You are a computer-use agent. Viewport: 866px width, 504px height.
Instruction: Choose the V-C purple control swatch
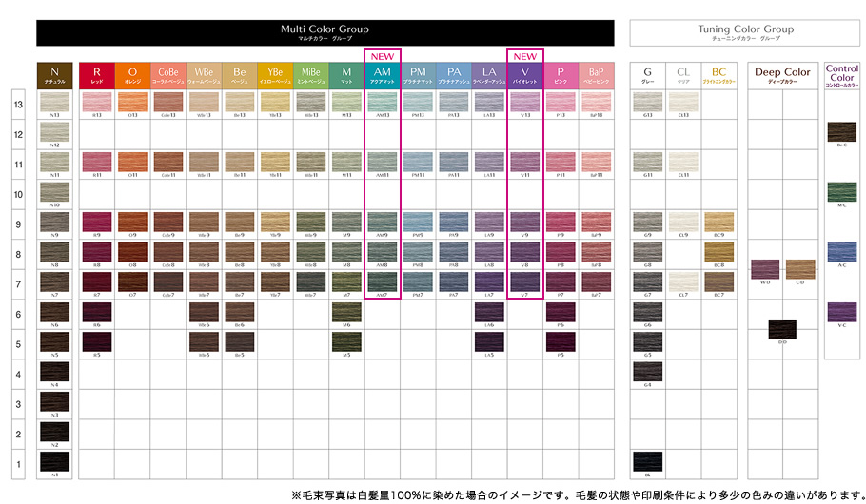pos(841,311)
